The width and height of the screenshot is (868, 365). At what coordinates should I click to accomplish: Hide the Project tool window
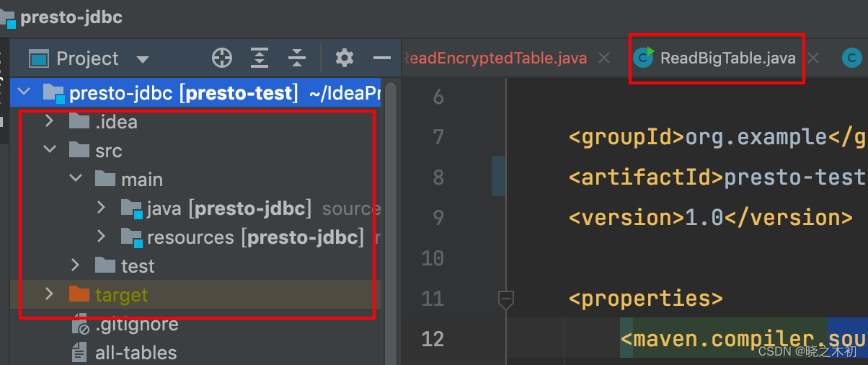(381, 58)
